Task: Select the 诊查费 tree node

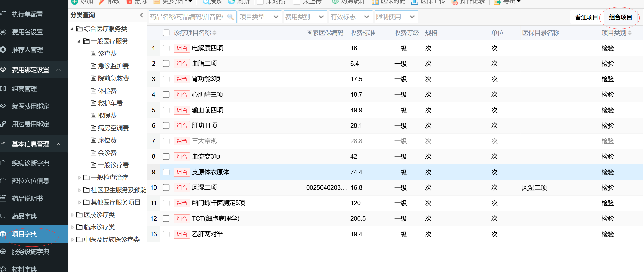Action: [x=107, y=54]
